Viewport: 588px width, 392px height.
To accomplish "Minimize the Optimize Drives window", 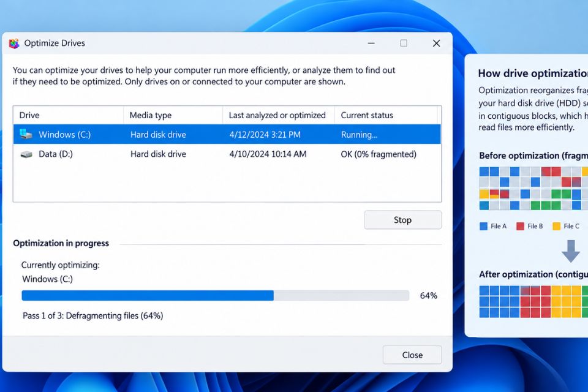I will (x=371, y=43).
